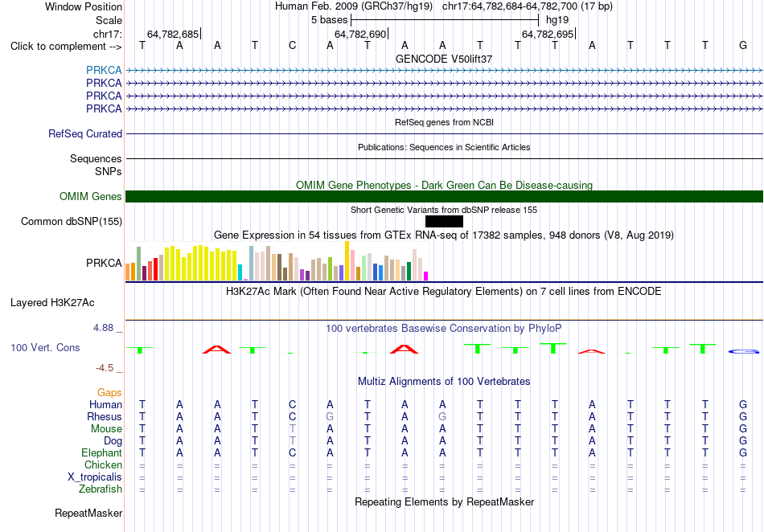764x532 pixels.
Task: Open the 100 Vert. Cons track label
Action: pos(45,347)
